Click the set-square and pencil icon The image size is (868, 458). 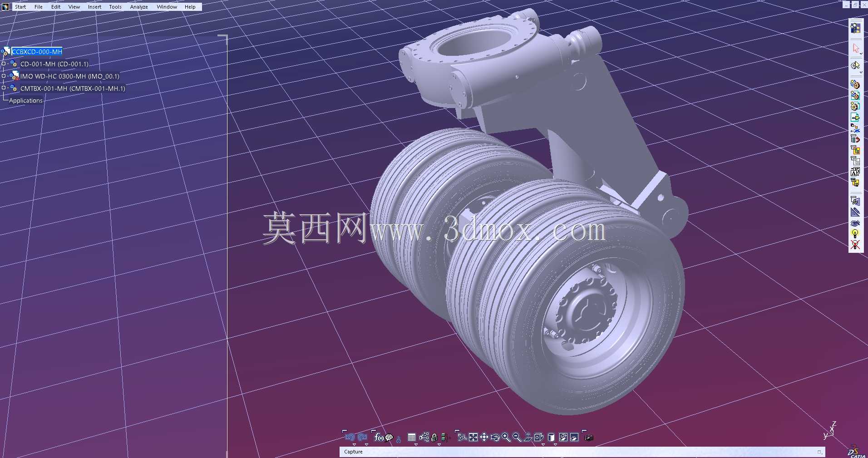(855, 212)
